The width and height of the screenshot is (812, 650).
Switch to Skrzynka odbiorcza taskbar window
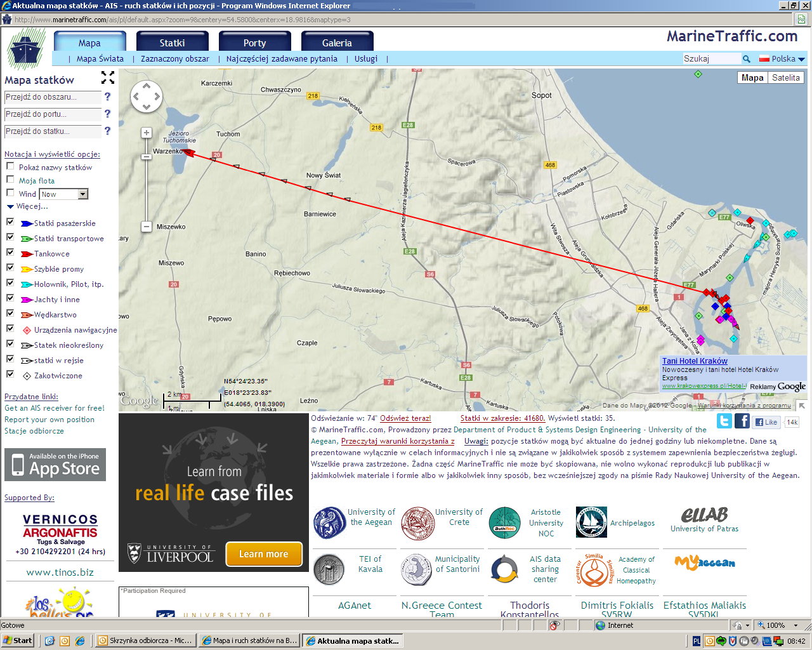click(x=145, y=640)
